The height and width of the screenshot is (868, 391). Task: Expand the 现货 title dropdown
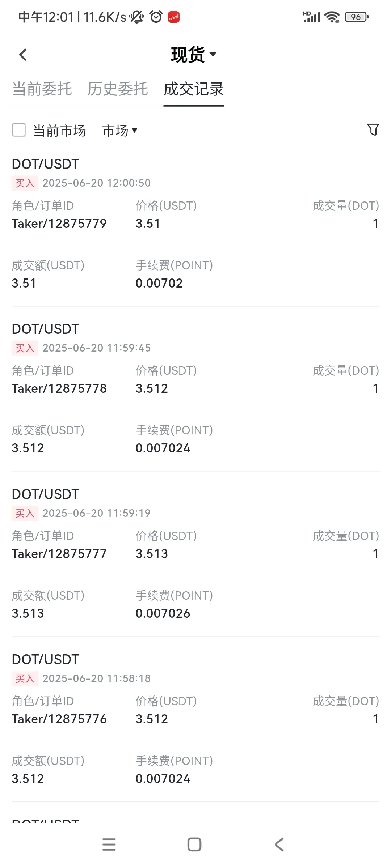tap(194, 55)
